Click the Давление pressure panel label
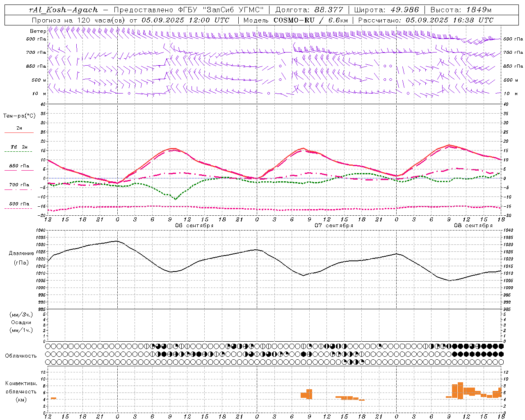Screen dimensions: 525x420 [x=21, y=253]
